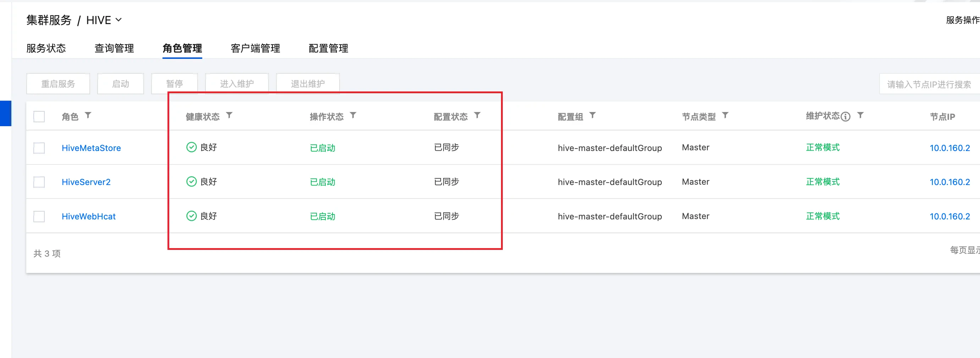Screen dimensions: 980x358
Task: Open the 节点类型 column filter
Action: [x=726, y=115]
